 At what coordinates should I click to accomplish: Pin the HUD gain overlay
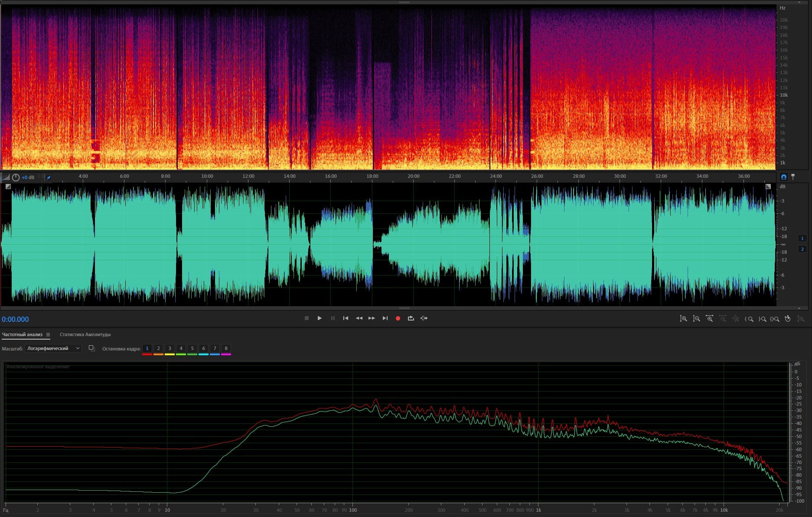click(x=49, y=177)
